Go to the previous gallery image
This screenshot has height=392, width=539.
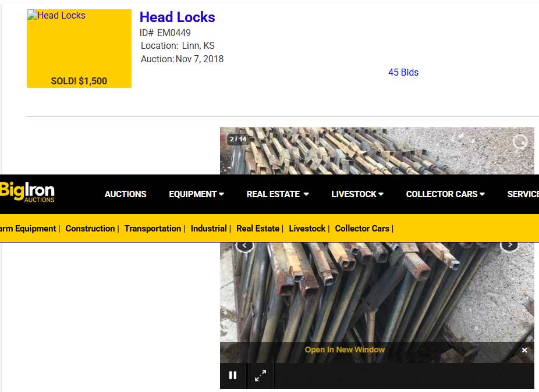click(244, 245)
